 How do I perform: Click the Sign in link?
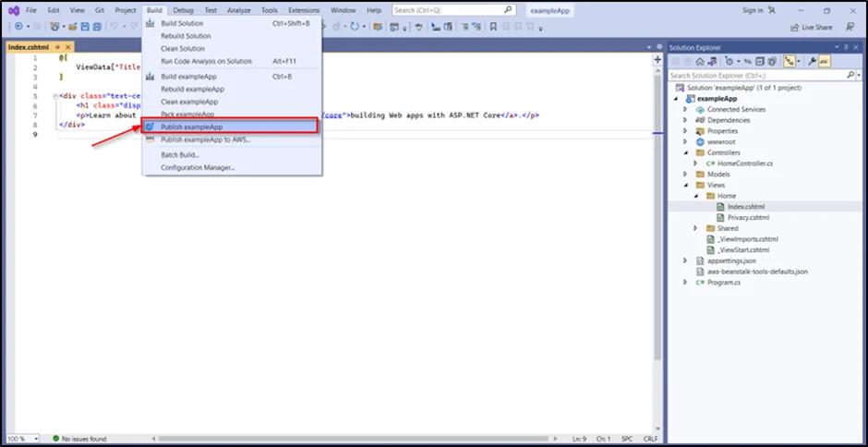(753, 10)
